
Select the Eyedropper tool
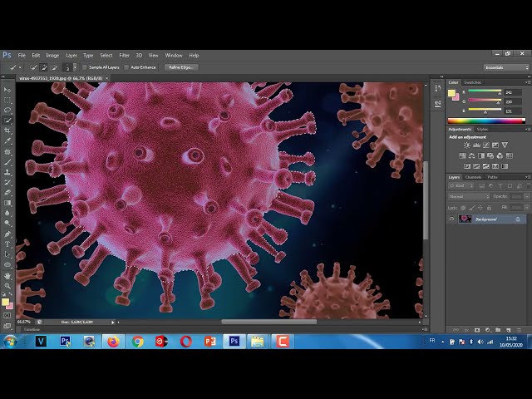7,140
